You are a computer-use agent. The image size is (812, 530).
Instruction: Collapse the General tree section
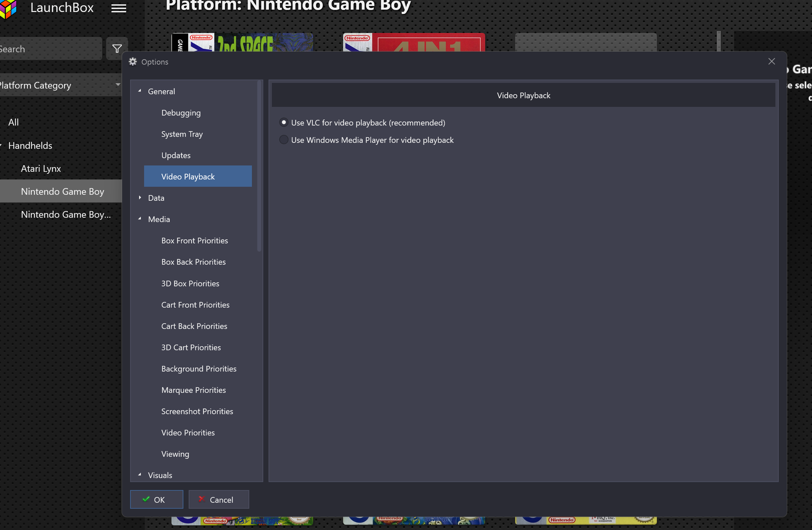pyautogui.click(x=140, y=91)
